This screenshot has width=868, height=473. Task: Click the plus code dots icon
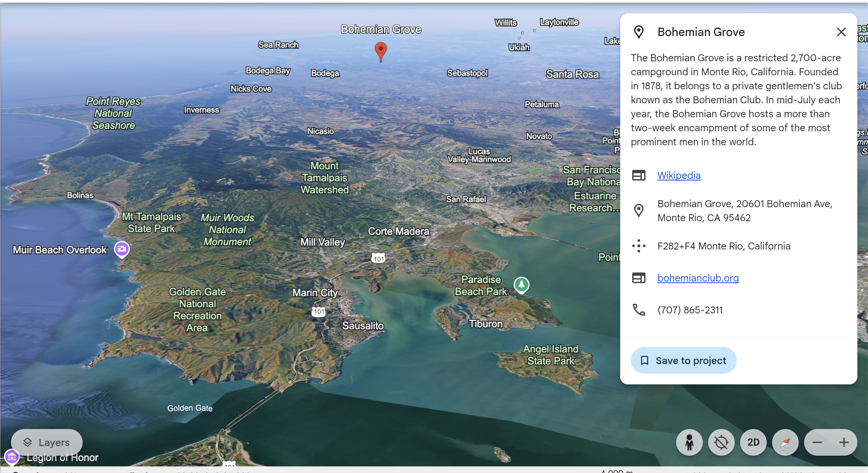(x=639, y=246)
